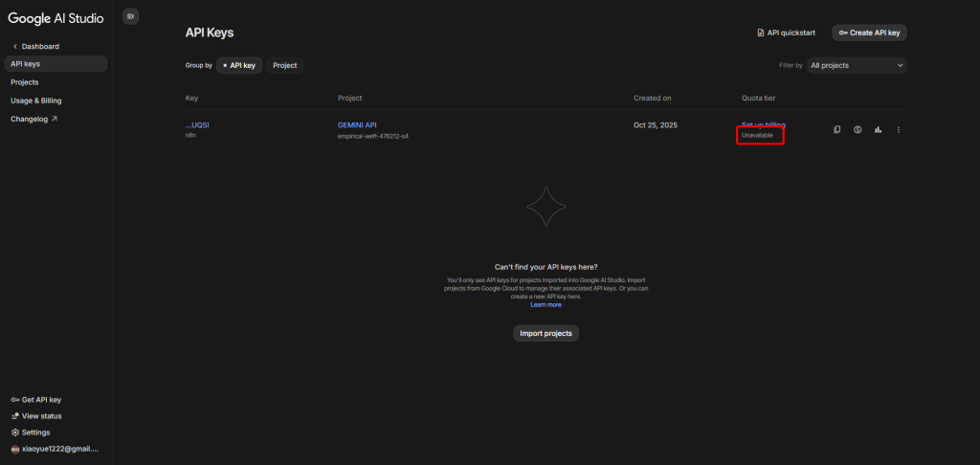The width and height of the screenshot is (980, 465).
Task: Click the Settings gear icon in sidebar
Action: pos(15,432)
